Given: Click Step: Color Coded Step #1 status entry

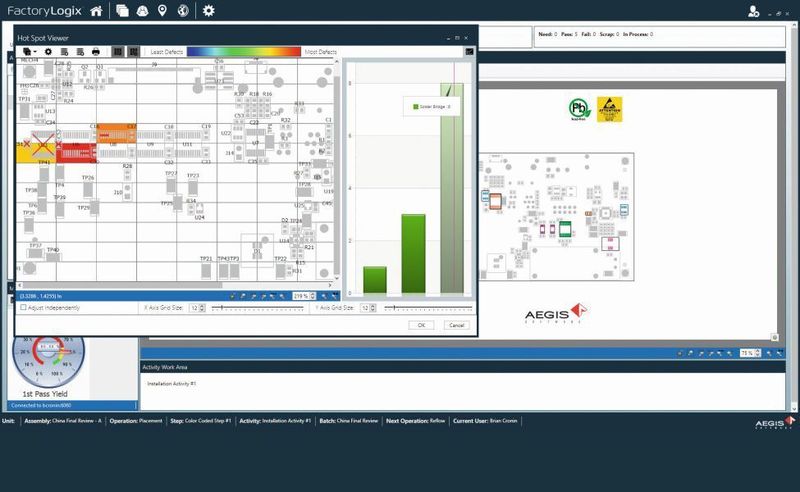Looking at the screenshot, I should pos(201,421).
